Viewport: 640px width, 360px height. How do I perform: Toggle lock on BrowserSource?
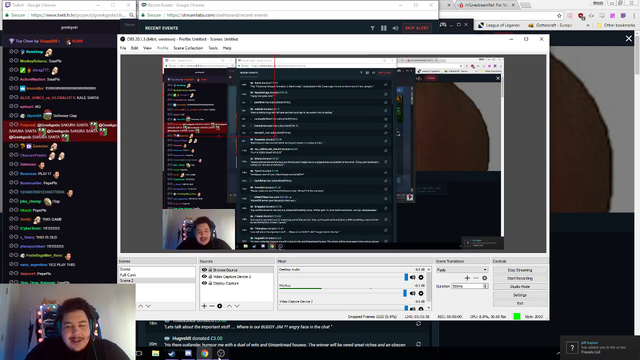click(210, 270)
